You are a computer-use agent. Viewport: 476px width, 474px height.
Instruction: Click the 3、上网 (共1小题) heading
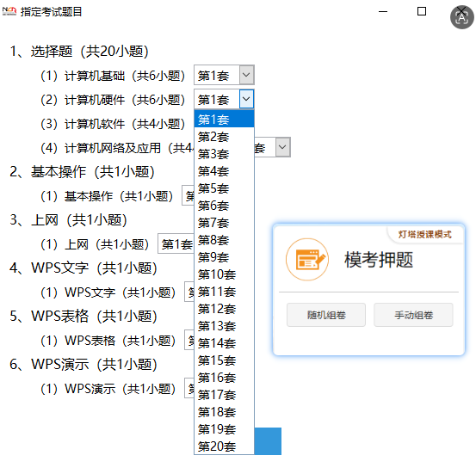pos(68,219)
